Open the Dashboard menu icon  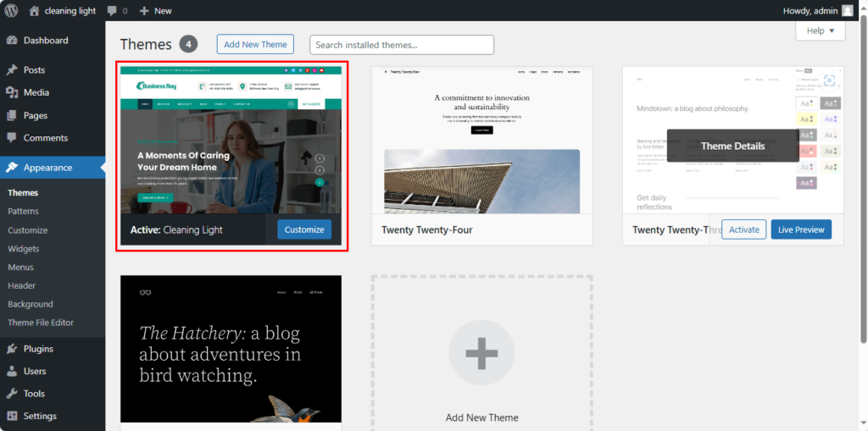pos(12,41)
